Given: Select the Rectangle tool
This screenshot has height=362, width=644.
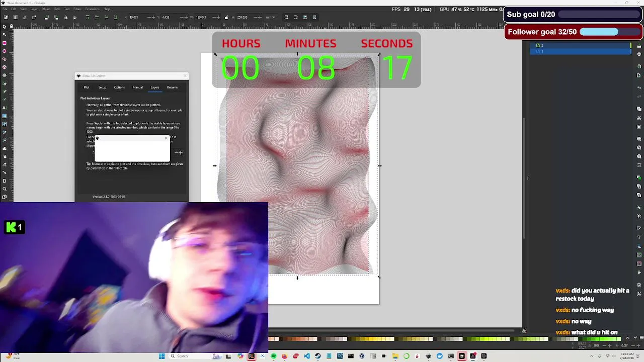Looking at the screenshot, I should [x=5, y=43].
